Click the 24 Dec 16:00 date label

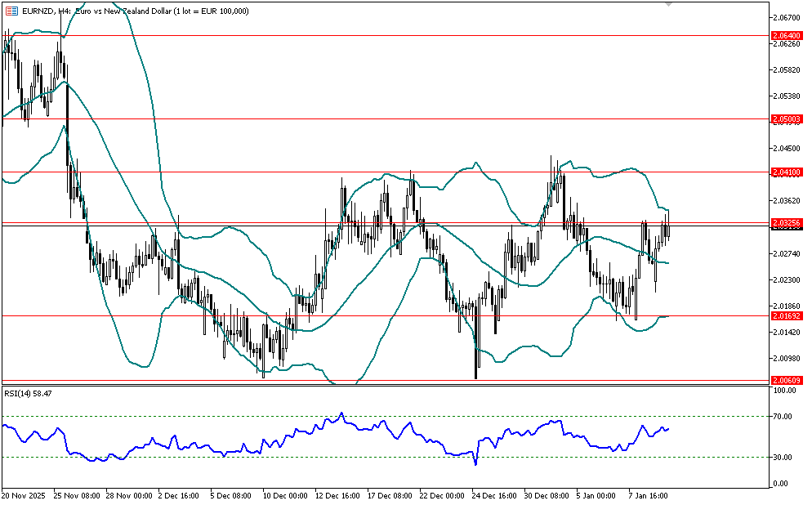(x=493, y=495)
